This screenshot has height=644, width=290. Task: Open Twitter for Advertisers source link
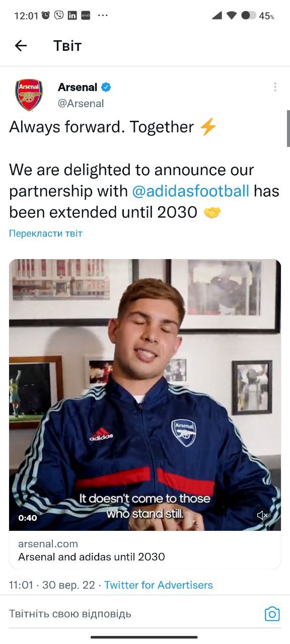click(159, 585)
